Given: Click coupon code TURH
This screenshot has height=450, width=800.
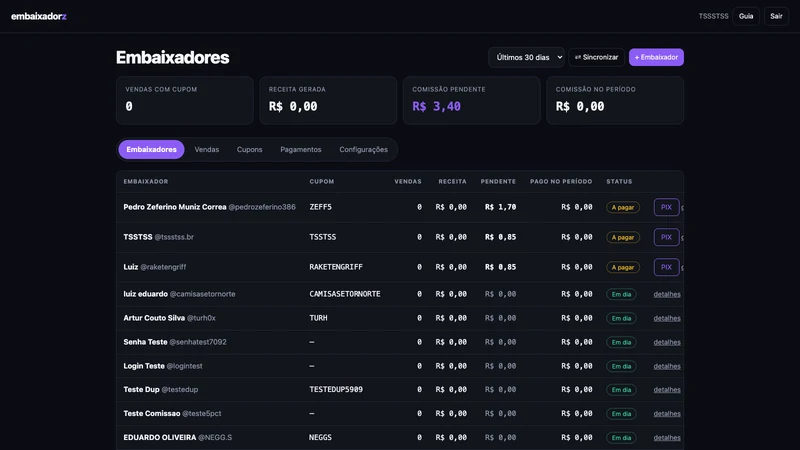Looking at the screenshot, I should 318,318.
